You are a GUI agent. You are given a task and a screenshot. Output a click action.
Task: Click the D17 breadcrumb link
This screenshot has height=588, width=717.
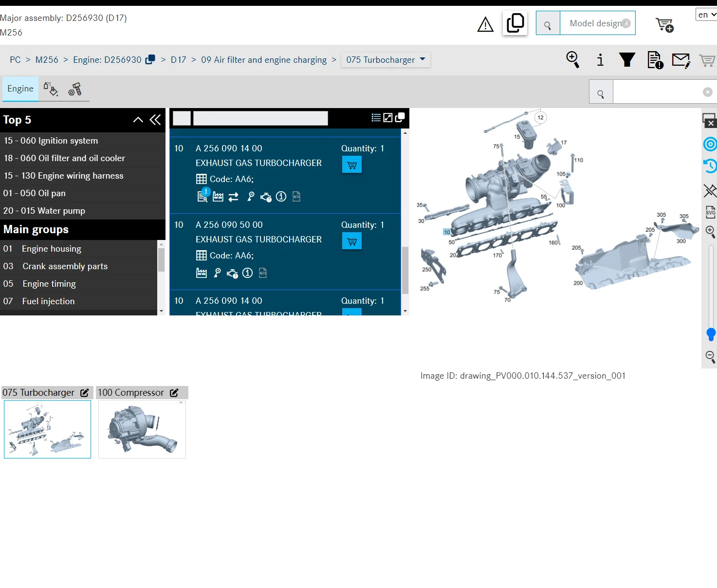coord(178,60)
